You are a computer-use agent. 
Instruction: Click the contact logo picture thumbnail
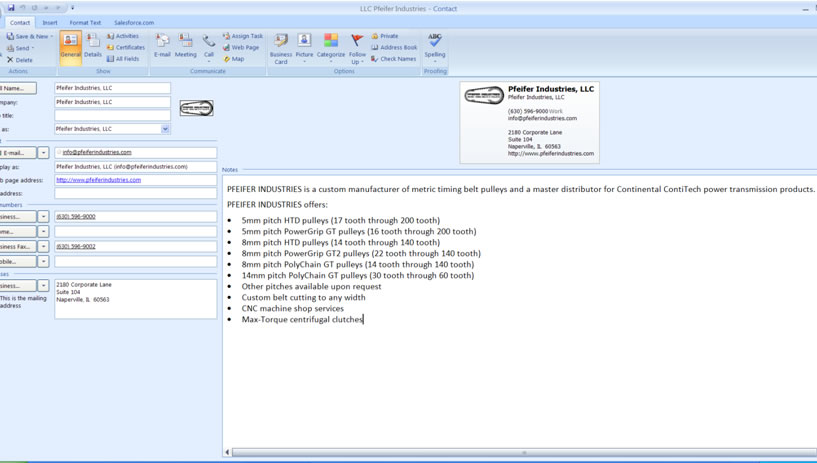[x=196, y=108]
